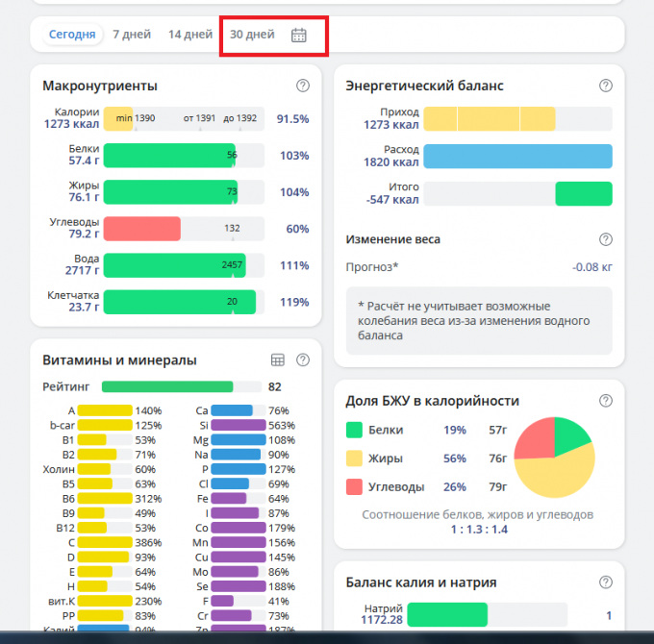Click the Калории progress bar

(x=183, y=118)
